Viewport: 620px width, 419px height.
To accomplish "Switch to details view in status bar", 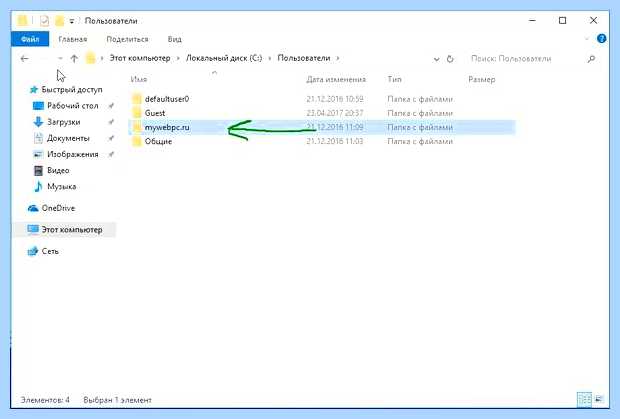I will 584,399.
